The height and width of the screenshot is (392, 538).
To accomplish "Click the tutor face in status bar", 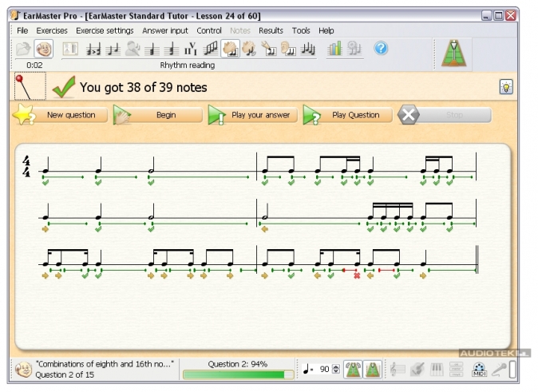I will [x=24, y=370].
